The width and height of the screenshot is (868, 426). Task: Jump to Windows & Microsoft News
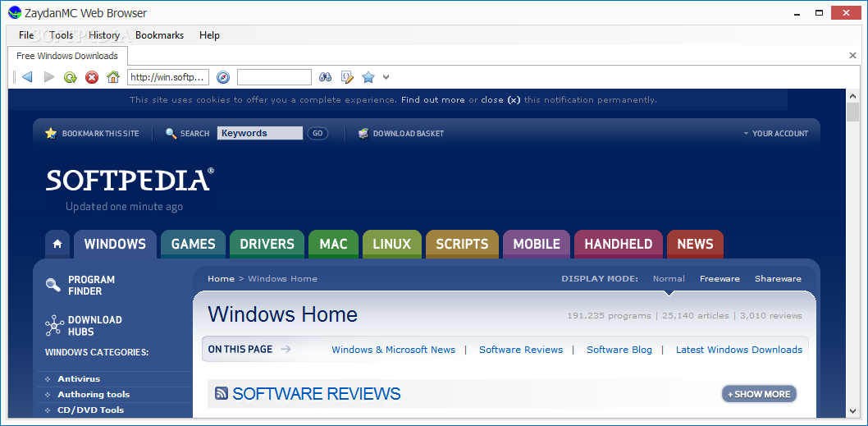point(394,350)
